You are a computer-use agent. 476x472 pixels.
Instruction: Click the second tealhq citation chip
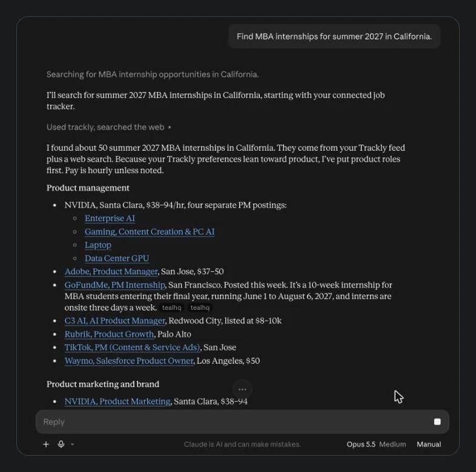point(200,307)
